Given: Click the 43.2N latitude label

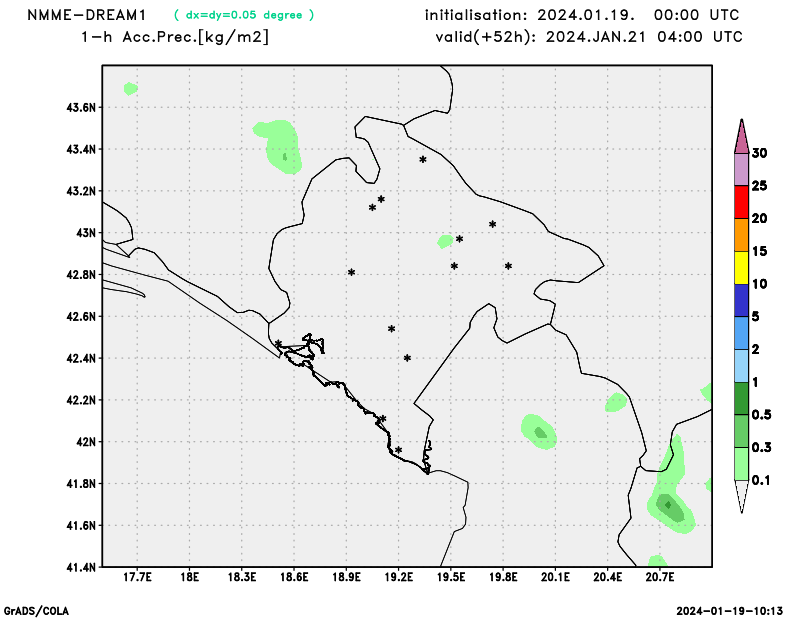Looking at the screenshot, I should [81, 191].
